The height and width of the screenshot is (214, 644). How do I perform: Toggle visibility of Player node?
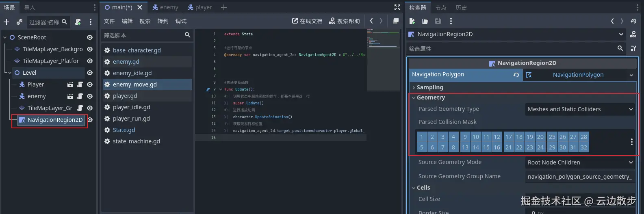[90, 84]
